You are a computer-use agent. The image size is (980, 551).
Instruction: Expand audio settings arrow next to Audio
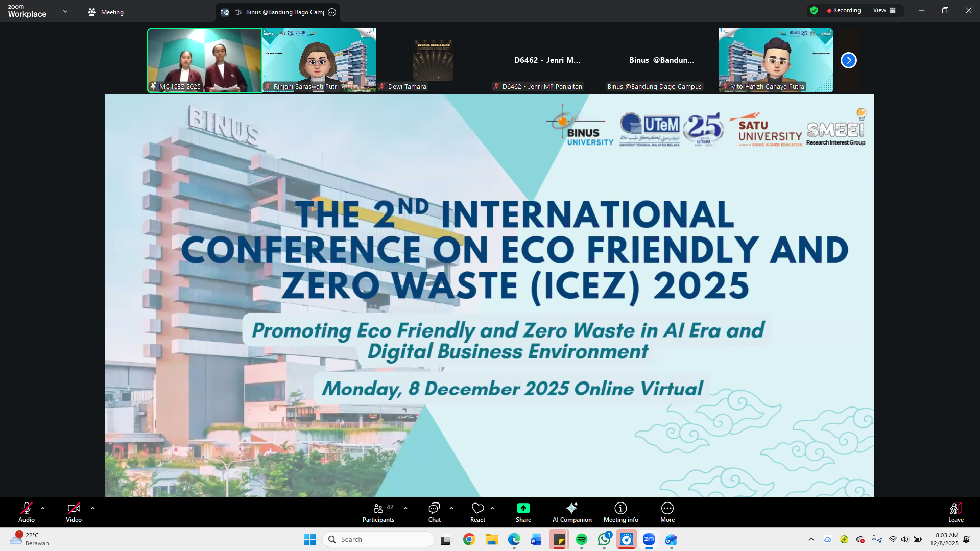(x=43, y=508)
